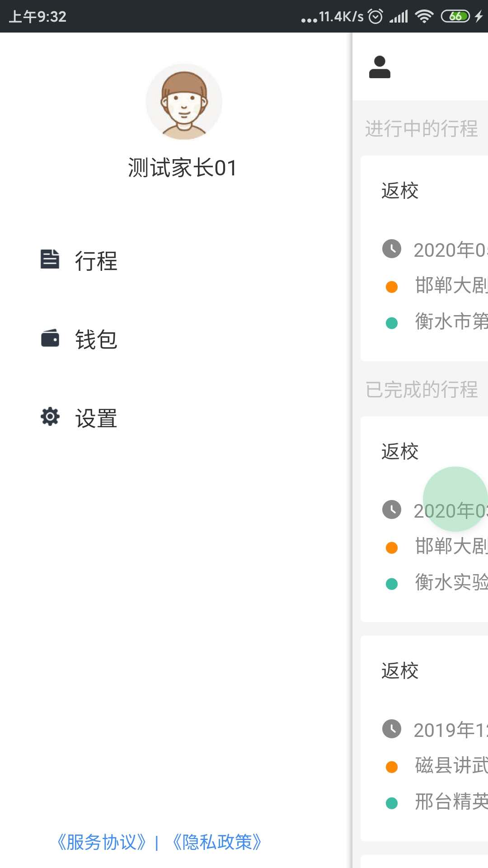Image resolution: width=488 pixels, height=868 pixels.
Task: Select the orange departure dot next to 邯郸大剧
Action: 391,286
